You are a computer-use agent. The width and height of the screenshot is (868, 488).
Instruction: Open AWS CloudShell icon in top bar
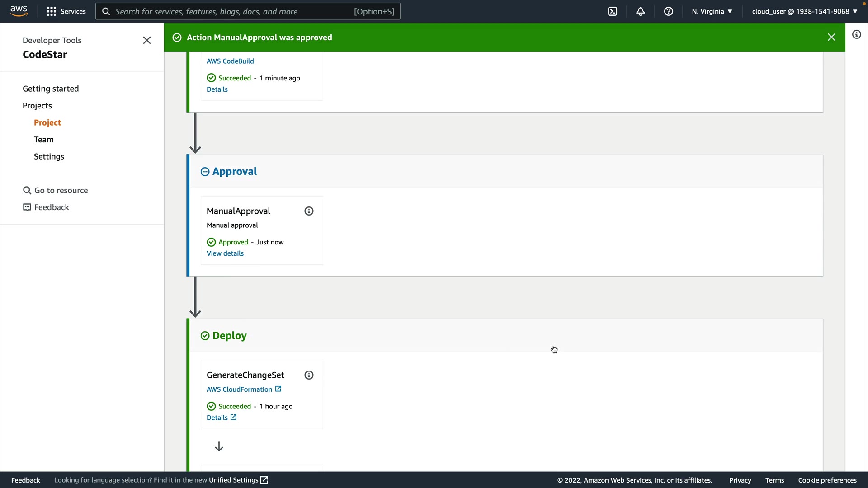[x=613, y=11]
